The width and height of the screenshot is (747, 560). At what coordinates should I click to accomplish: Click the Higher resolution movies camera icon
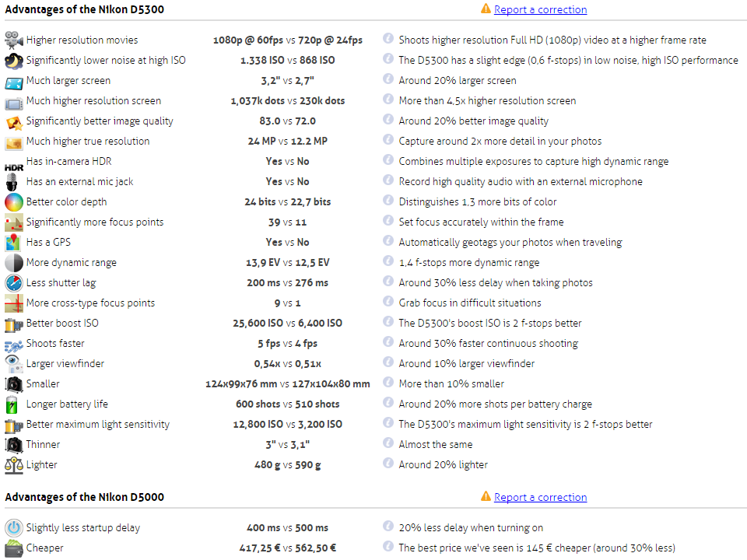(x=14, y=40)
